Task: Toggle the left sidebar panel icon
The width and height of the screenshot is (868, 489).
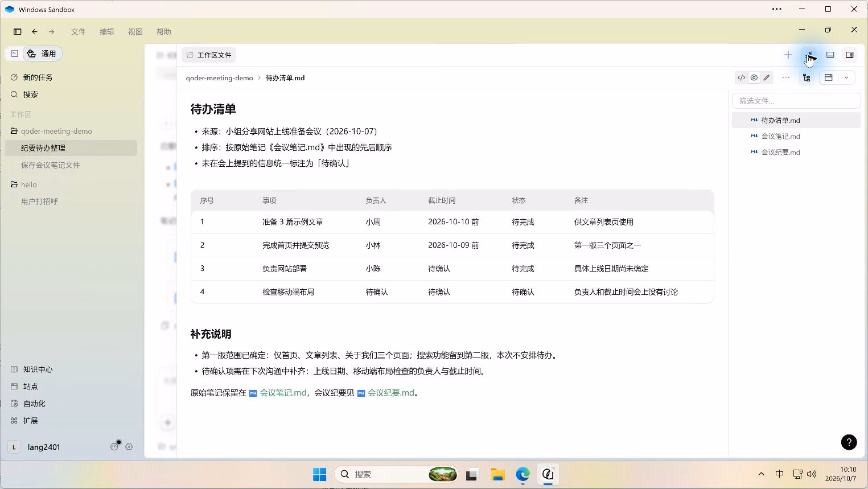Action: click(18, 32)
